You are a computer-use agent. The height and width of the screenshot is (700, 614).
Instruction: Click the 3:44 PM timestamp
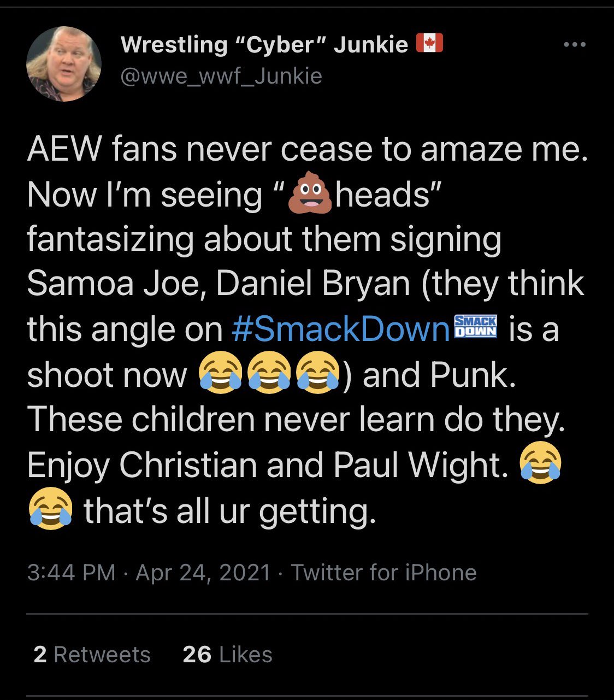pyautogui.click(x=71, y=573)
